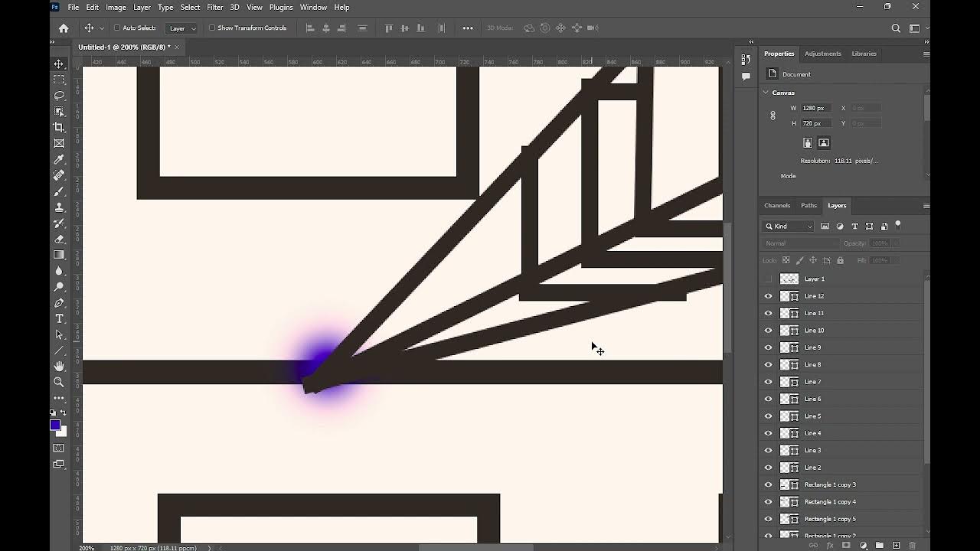Delete layer using the trash icon
Viewport: 980px width, 551px height.
pyautogui.click(x=912, y=546)
